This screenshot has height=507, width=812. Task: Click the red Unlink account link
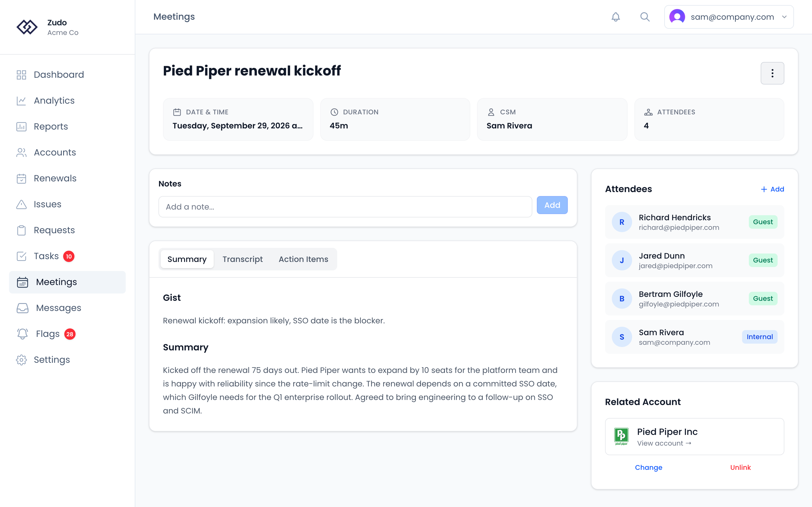coord(740,468)
